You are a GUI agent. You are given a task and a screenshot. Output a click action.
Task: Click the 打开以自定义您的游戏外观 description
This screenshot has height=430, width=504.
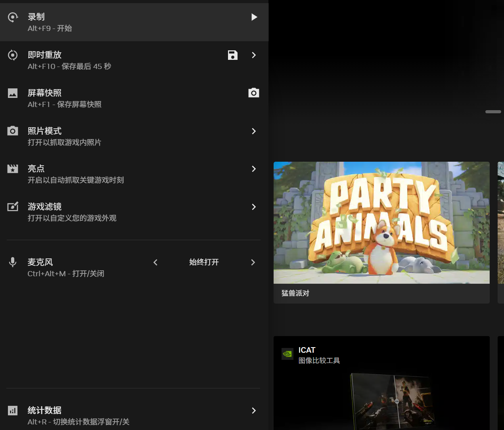pyautogui.click(x=72, y=218)
